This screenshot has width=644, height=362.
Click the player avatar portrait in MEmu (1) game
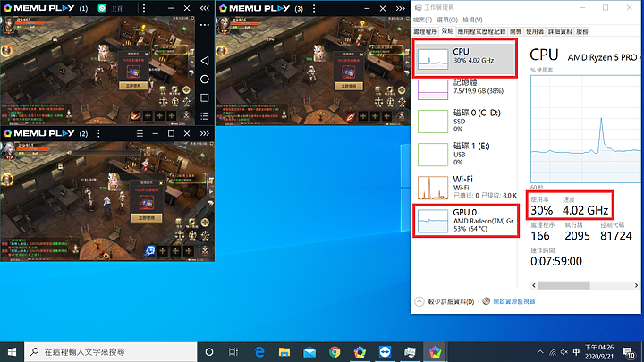[7, 25]
